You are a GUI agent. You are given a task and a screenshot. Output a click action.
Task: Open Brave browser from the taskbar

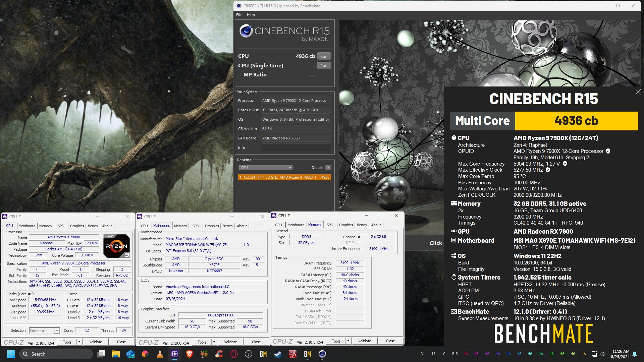(190, 354)
